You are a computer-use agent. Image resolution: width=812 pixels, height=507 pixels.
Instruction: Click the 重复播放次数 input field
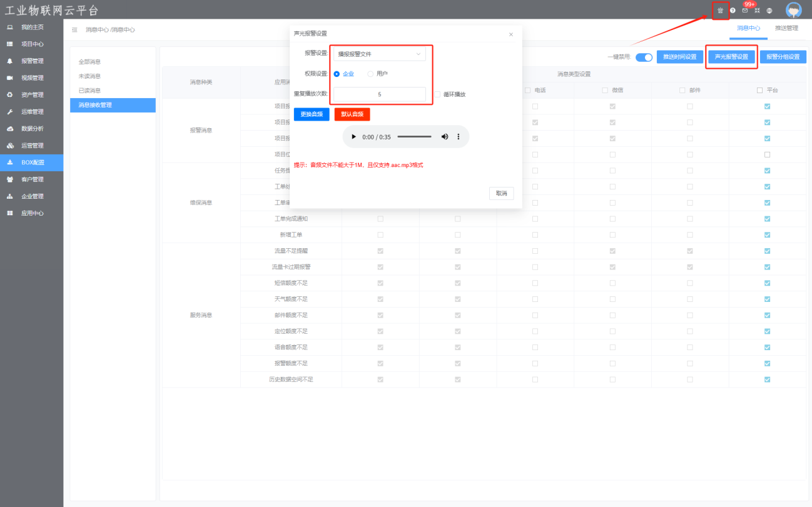[x=380, y=94]
